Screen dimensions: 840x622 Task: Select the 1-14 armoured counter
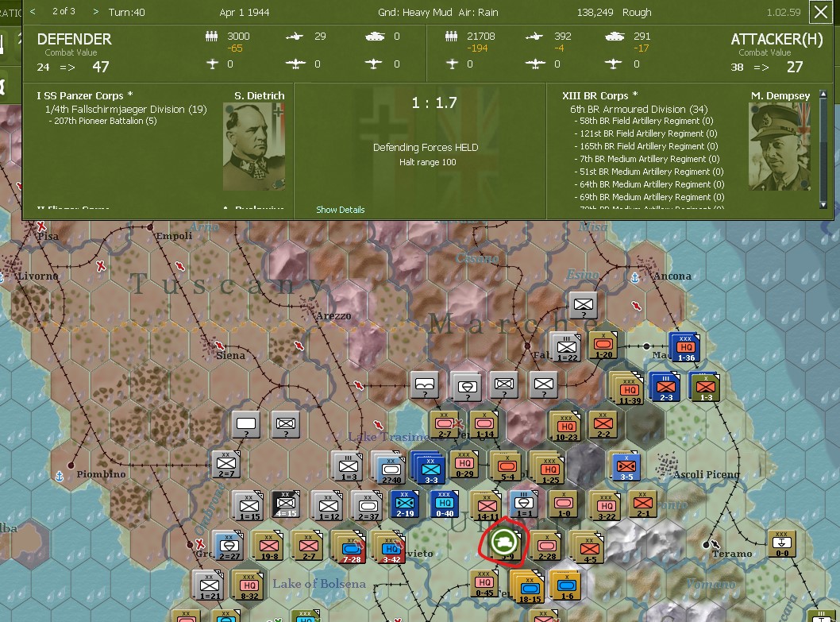pyautogui.click(x=485, y=424)
